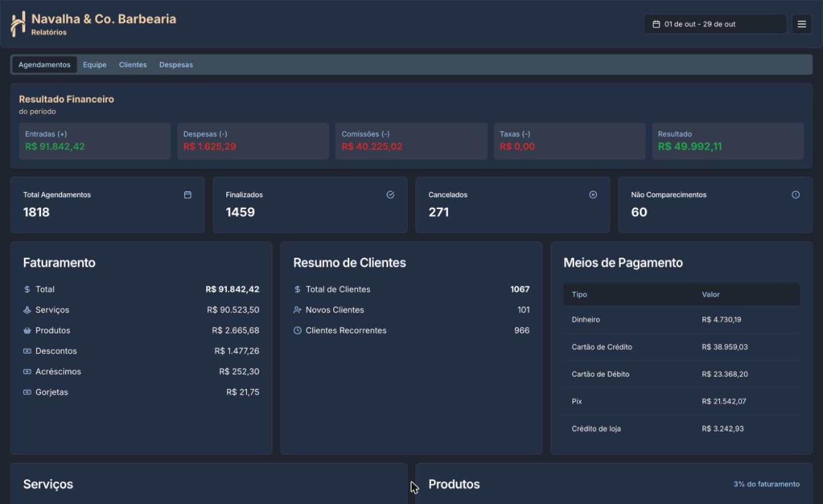
Task: Click the Total Agendamentos count 1818
Action: (x=37, y=213)
